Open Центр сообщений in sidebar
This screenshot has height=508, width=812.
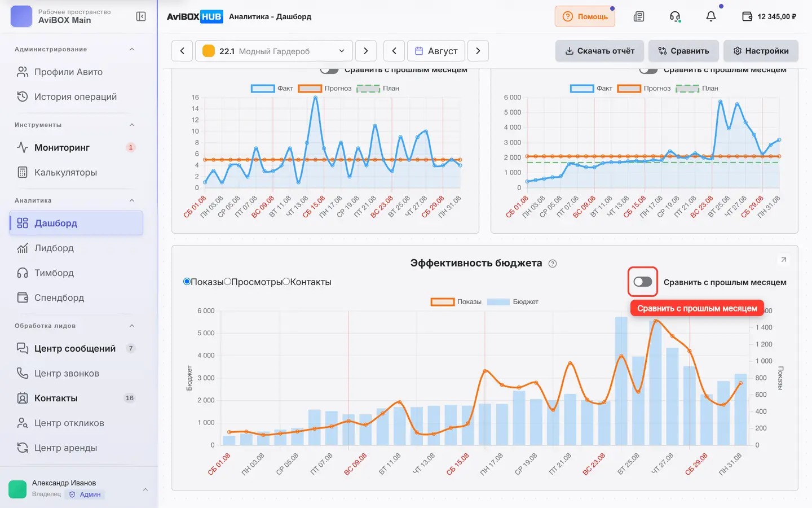[76, 348]
